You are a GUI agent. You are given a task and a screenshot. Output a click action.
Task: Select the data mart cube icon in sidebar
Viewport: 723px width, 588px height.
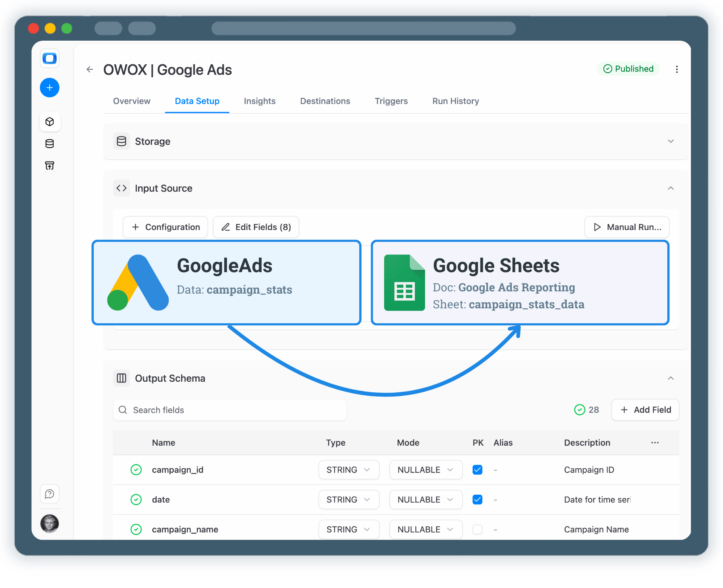(x=50, y=121)
